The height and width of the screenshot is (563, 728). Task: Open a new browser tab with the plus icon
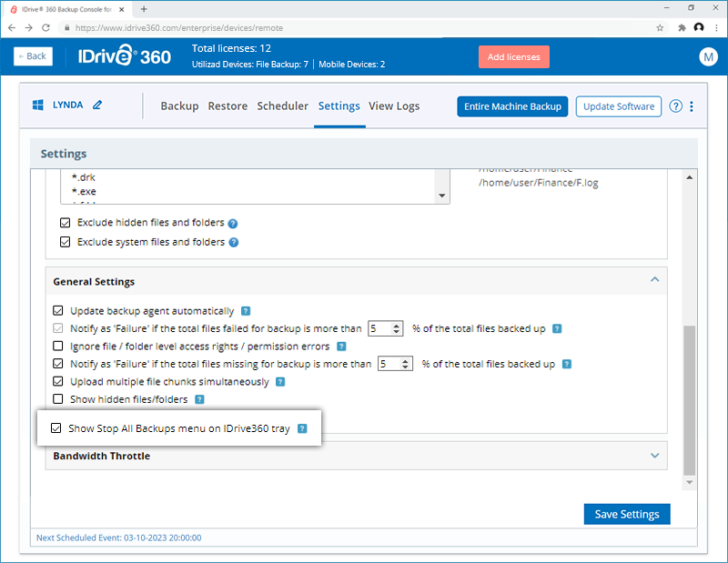tap(144, 9)
